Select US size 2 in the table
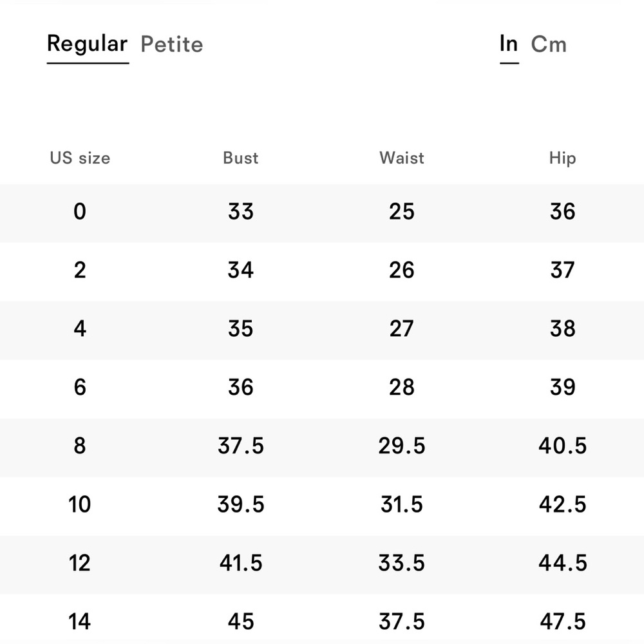 (80, 270)
